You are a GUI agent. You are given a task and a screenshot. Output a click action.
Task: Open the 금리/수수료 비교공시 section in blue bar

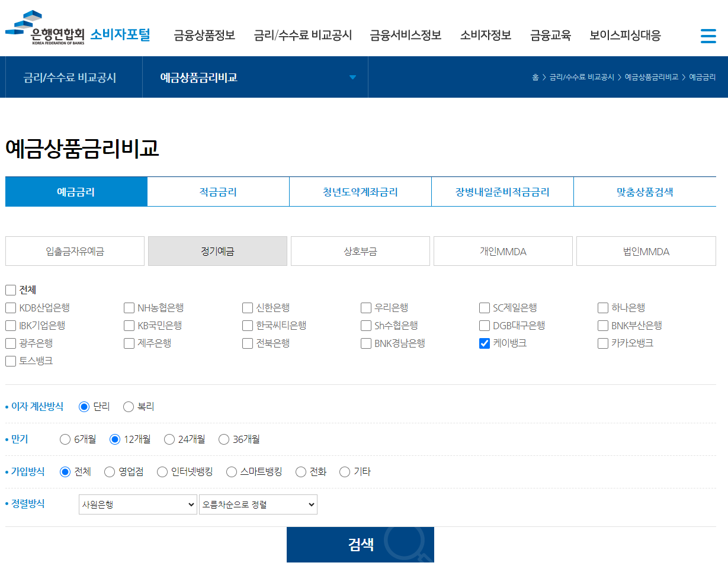click(x=70, y=78)
